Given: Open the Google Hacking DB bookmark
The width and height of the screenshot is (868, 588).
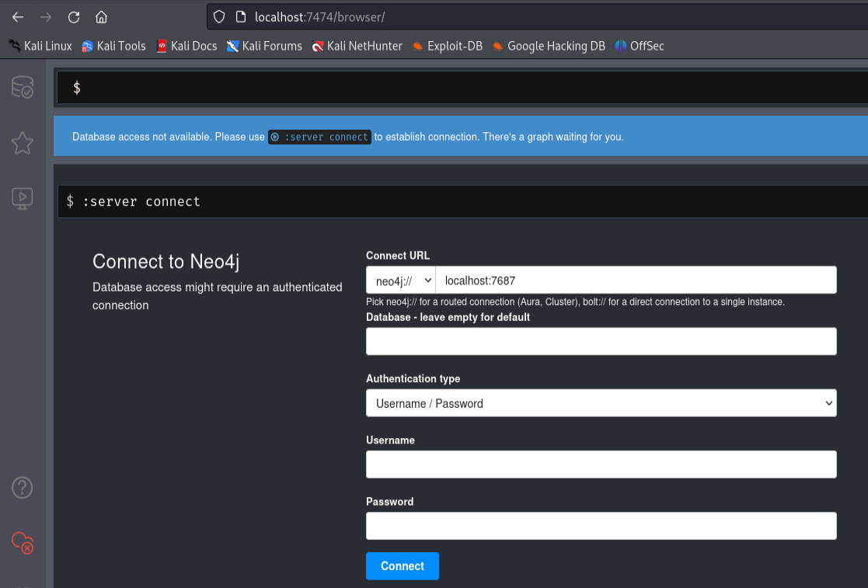Looking at the screenshot, I should click(549, 46).
